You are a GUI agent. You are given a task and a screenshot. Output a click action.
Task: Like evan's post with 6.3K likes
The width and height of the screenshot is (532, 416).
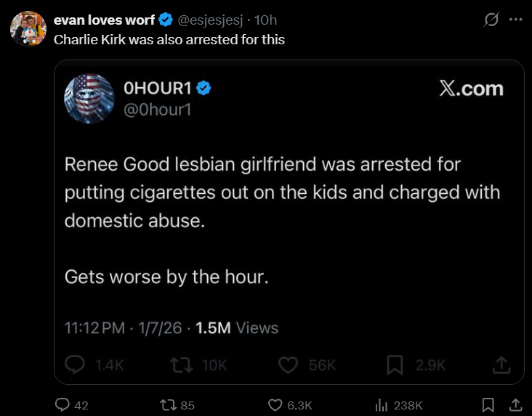[275, 405]
